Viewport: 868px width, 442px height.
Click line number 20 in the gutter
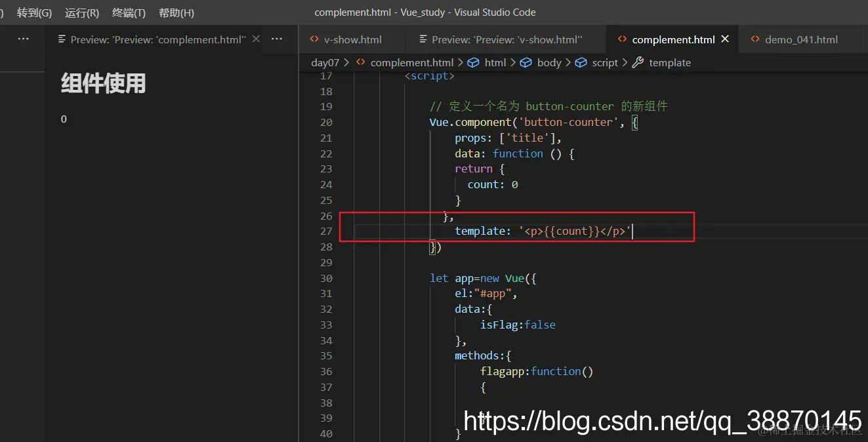(326, 122)
